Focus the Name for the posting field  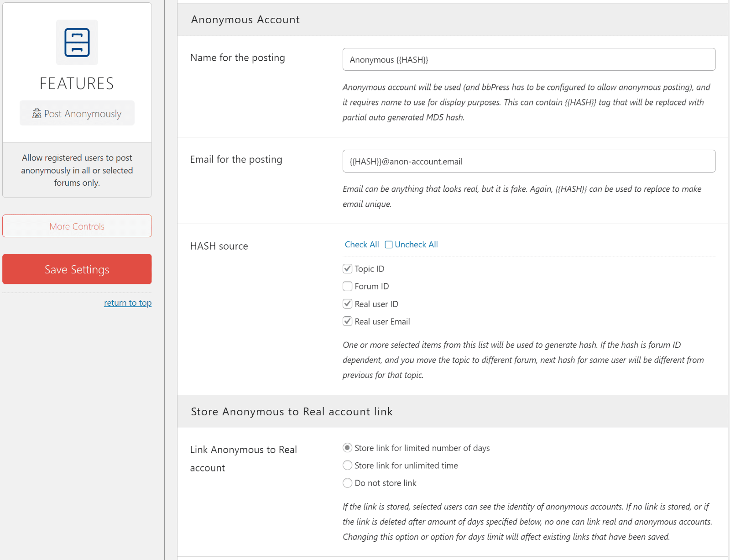click(x=529, y=59)
